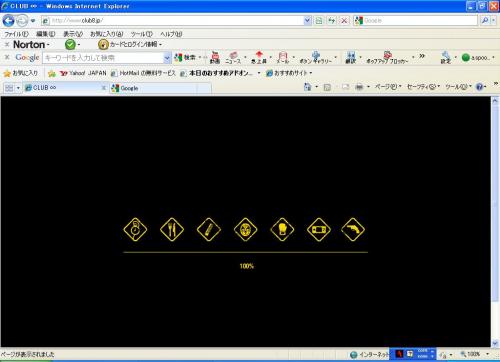Open the ツール menu in the menu bar
This screenshot has width=500, height=362.
[141, 34]
